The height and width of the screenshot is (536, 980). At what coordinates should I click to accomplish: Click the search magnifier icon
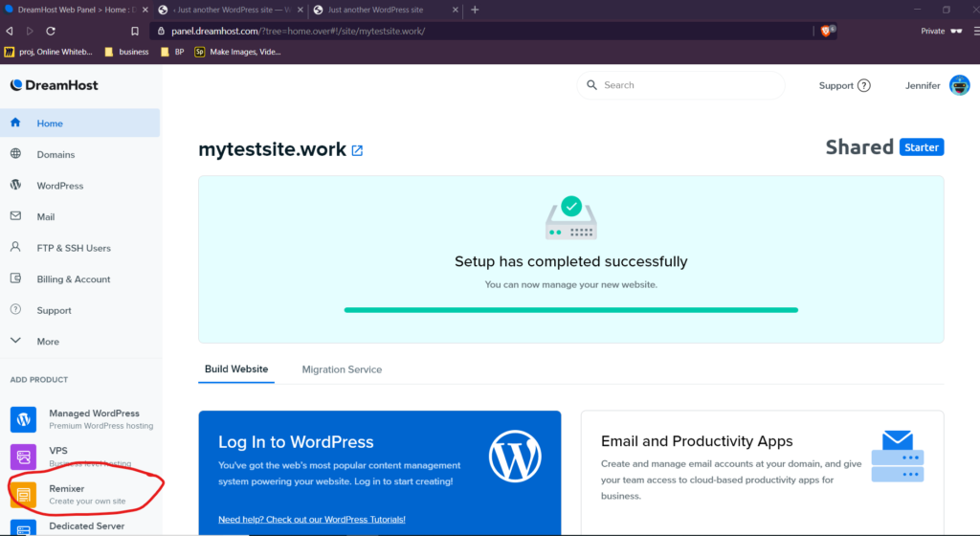[591, 85]
